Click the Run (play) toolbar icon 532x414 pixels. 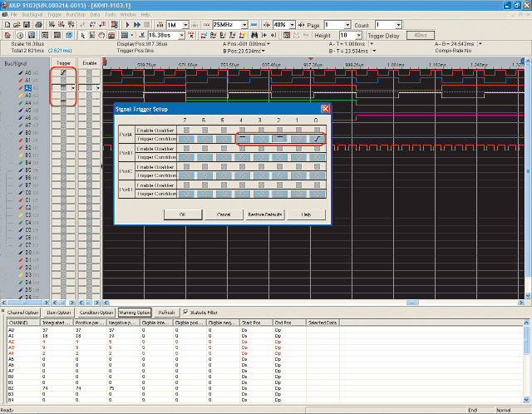tap(126, 26)
